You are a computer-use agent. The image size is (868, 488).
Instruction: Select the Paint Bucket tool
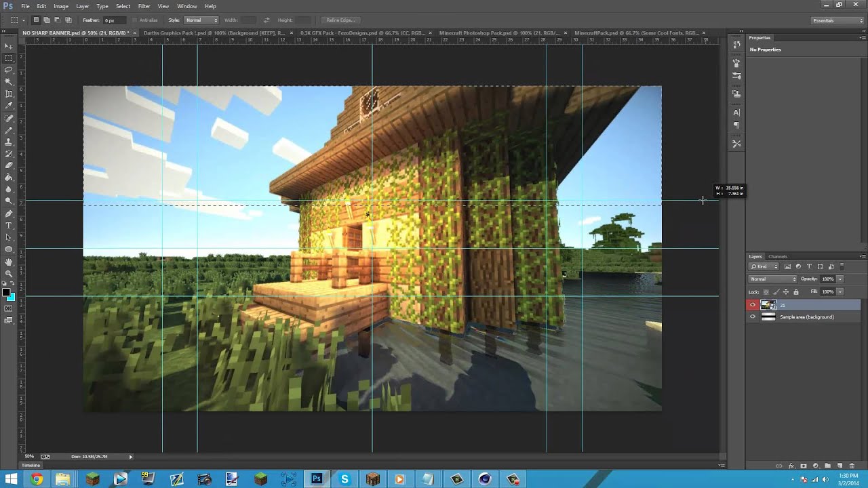pyautogui.click(x=9, y=178)
